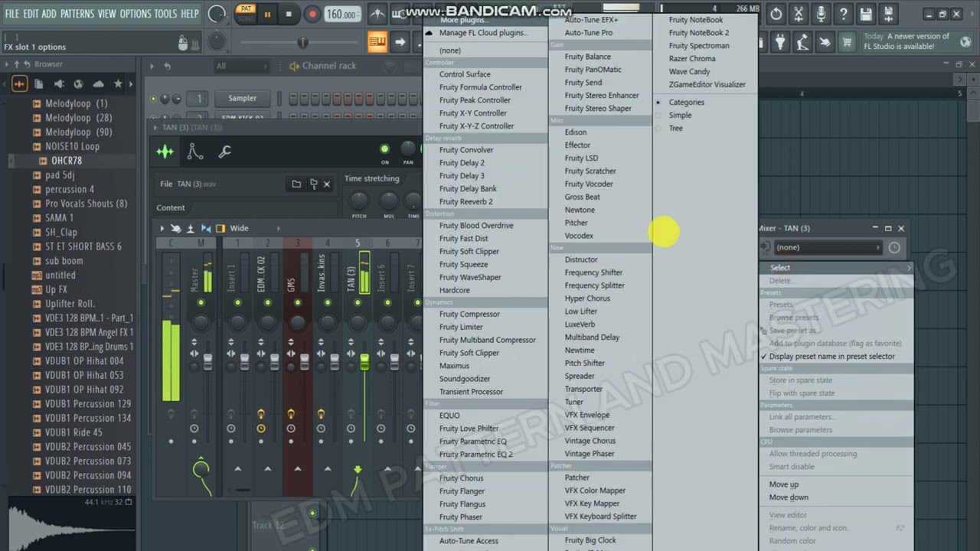This screenshot has height=551, width=980.
Task: Open the TOOLS menu
Action: point(165,14)
